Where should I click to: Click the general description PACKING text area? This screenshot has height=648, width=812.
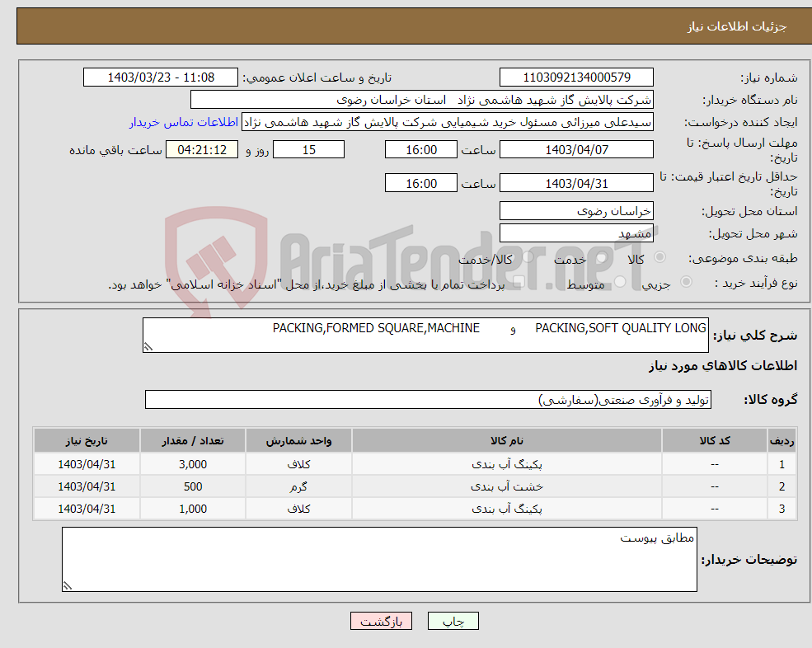pos(425,336)
